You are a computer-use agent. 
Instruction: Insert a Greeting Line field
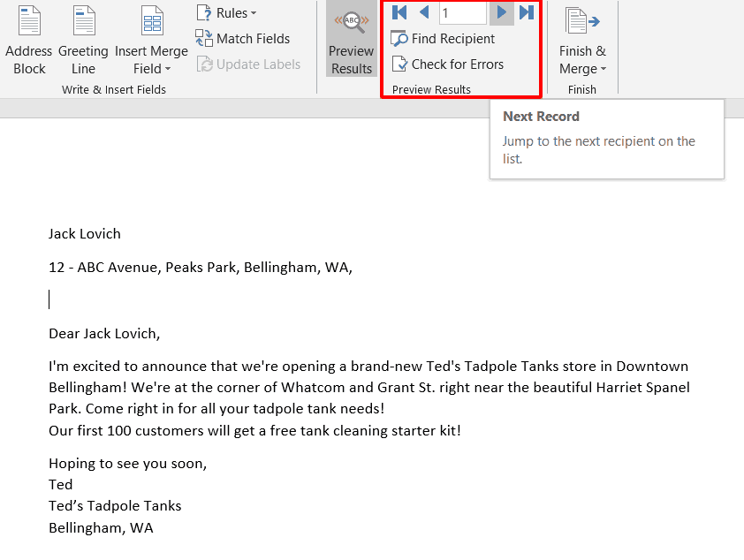point(83,40)
